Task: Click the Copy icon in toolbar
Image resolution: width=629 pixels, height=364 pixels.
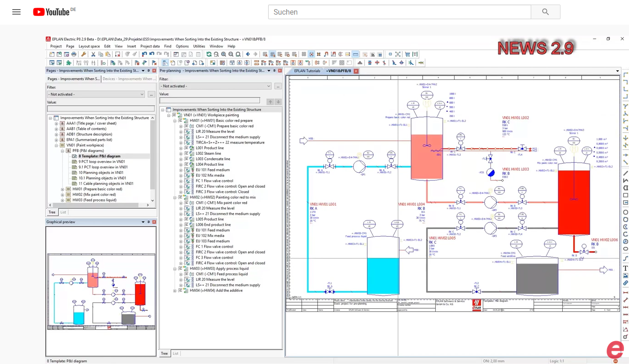Action: [x=100, y=54]
